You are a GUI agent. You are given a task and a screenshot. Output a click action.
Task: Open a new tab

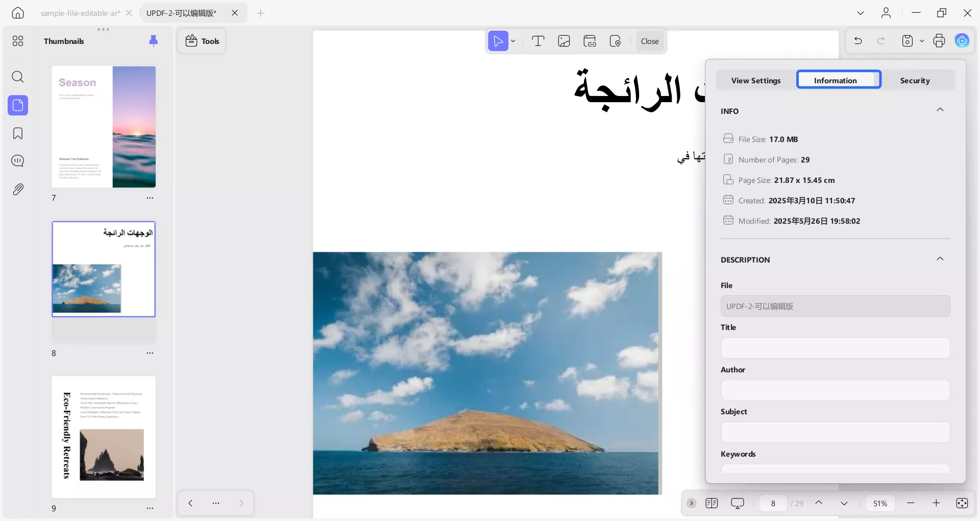pyautogui.click(x=261, y=13)
